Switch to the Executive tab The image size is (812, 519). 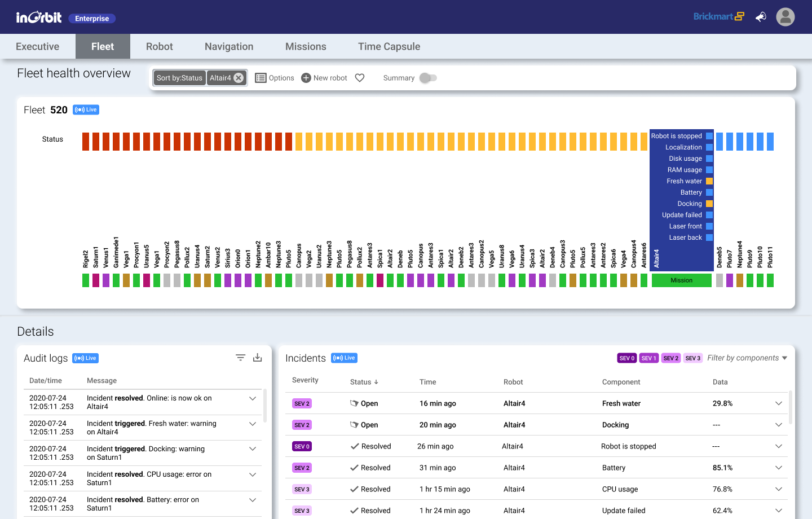pos(38,46)
